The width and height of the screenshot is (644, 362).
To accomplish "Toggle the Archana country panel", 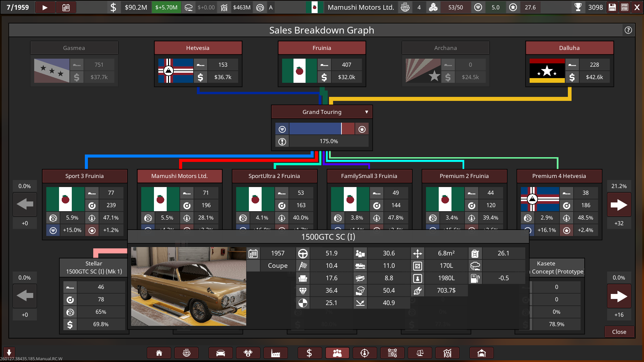I will (x=445, y=48).
